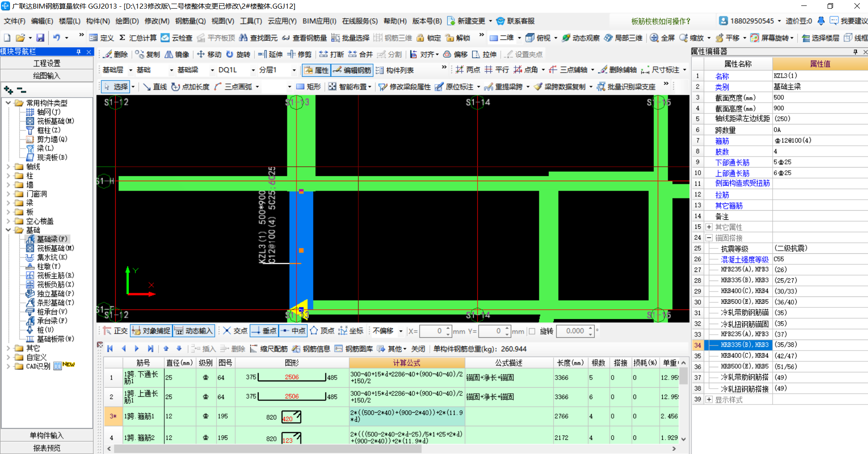Select 批量选择 tool

[350, 38]
